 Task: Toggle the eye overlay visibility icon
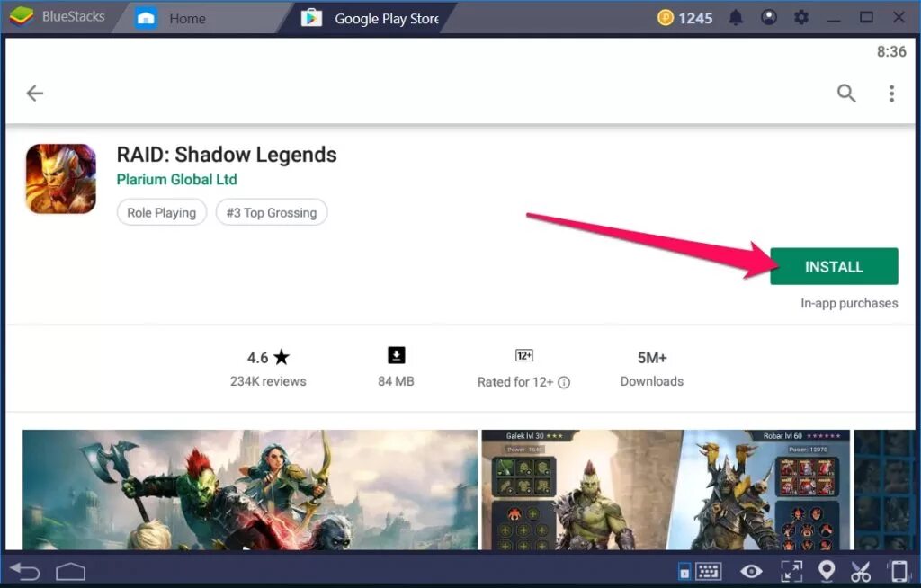pyautogui.click(x=751, y=571)
